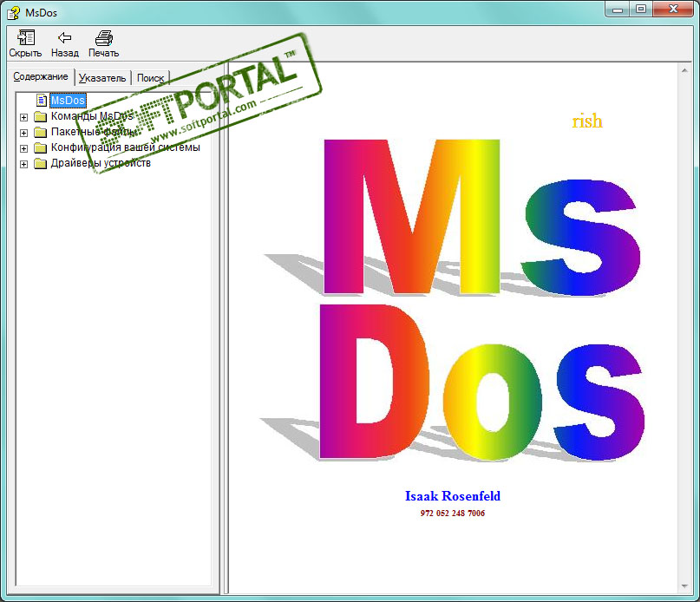Image resolution: width=700 pixels, height=602 pixels.
Task: Minimize the MsDos help window
Action: [618, 10]
